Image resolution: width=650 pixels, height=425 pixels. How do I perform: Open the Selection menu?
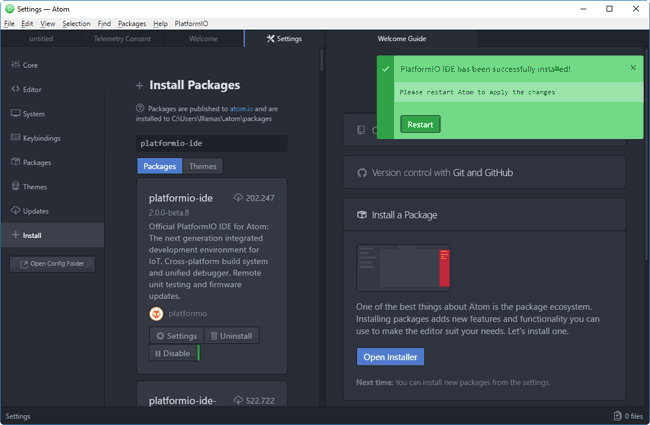coord(76,24)
